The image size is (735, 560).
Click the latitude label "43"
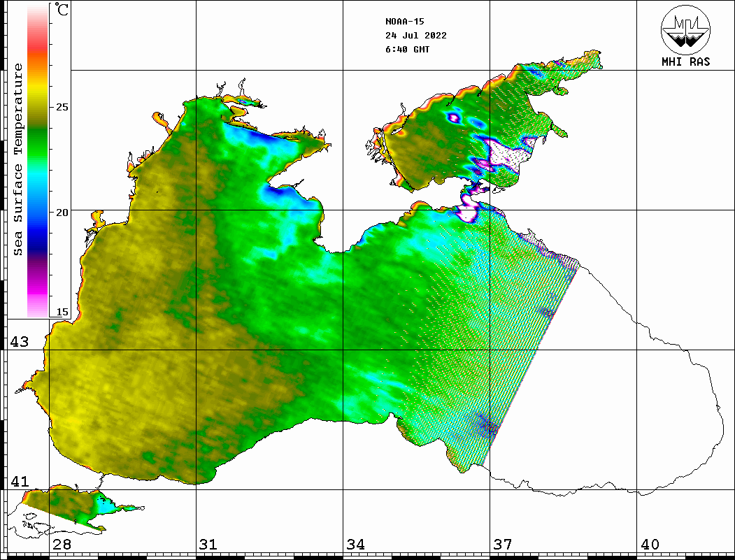tap(20, 342)
